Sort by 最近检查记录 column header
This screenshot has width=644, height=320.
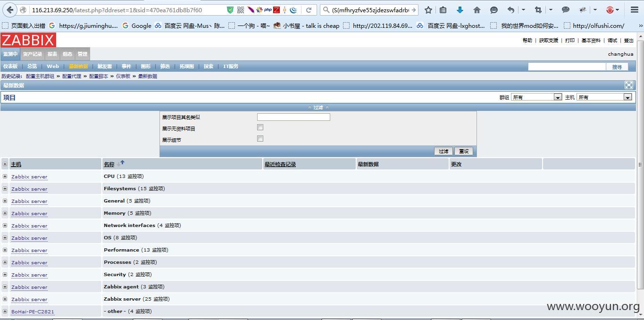280,164
